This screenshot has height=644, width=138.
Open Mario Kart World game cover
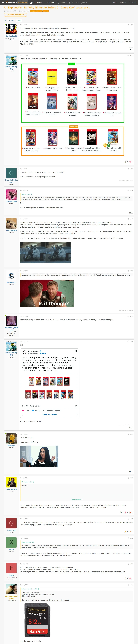(x=33, y=77)
